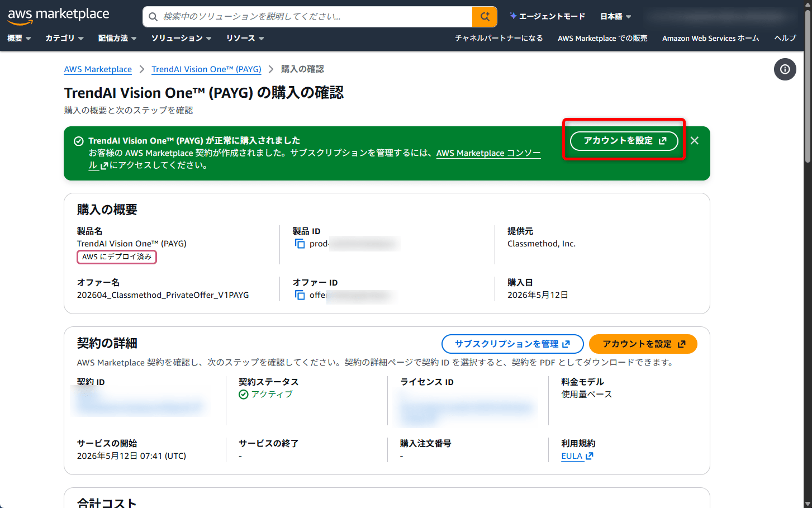This screenshot has height=508, width=812.
Task: Click the 契約の詳細 section heading
Action: click(x=107, y=343)
